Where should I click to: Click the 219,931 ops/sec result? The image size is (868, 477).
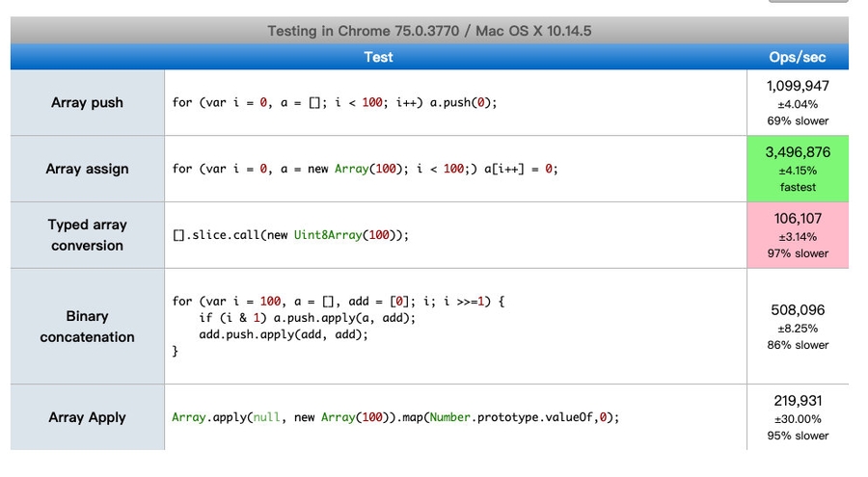798,401
